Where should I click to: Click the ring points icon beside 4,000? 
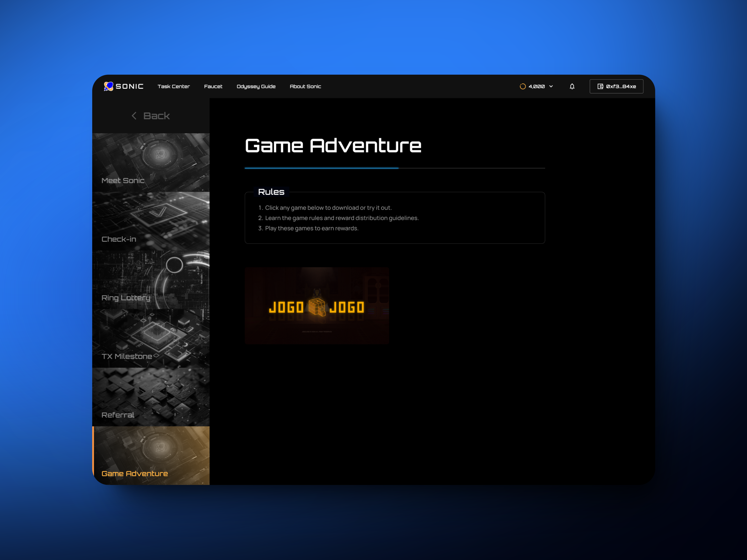[523, 86]
